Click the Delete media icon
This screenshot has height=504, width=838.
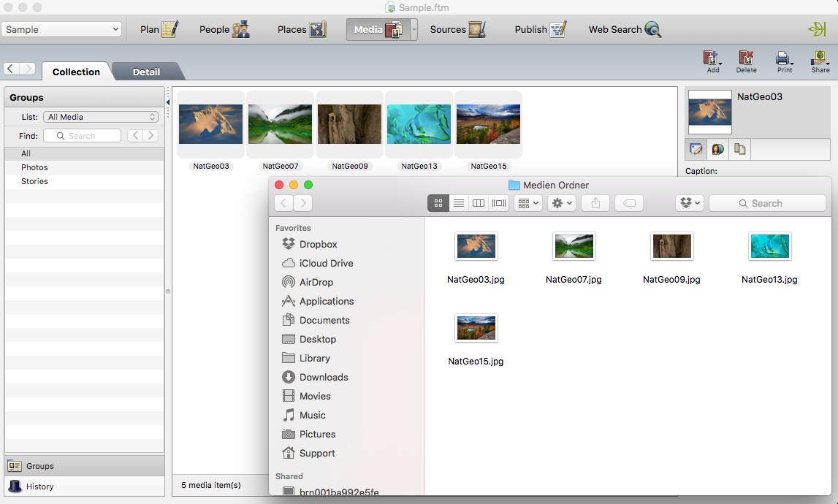pos(746,61)
